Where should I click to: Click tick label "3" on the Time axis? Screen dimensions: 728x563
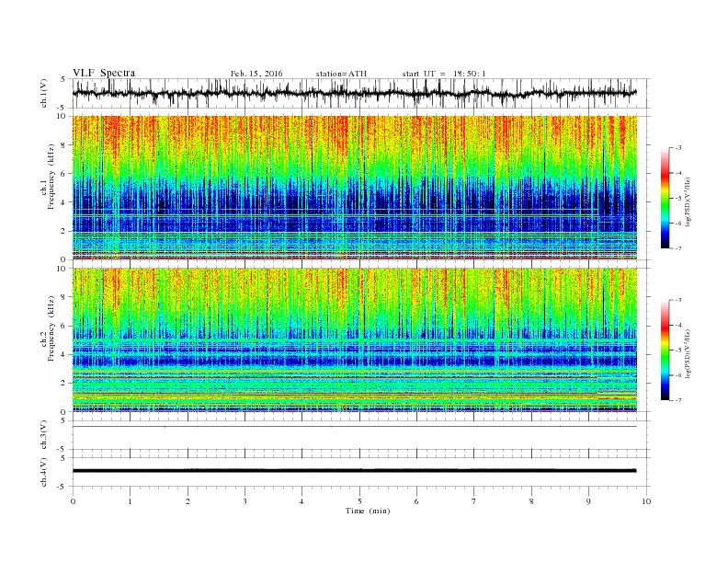[x=245, y=501]
